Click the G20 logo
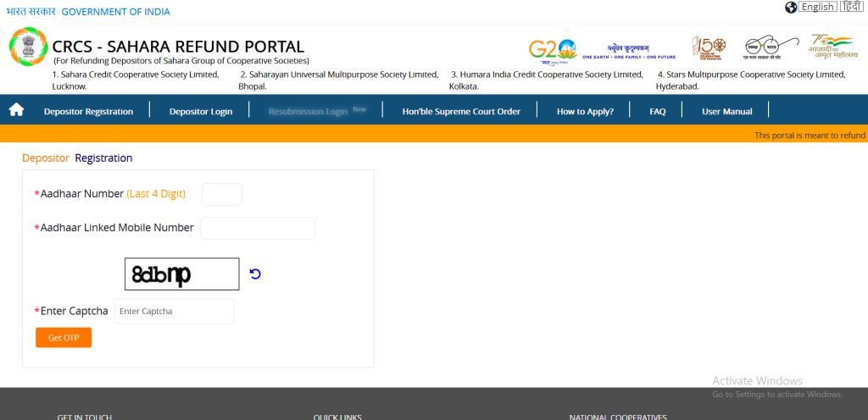Viewport: 868px width, 420px height. point(552,49)
